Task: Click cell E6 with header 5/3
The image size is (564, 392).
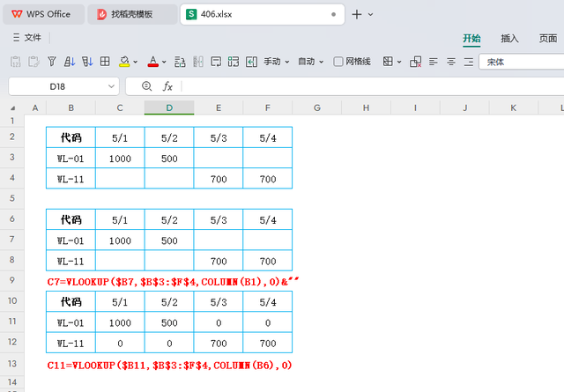Action: coord(219,219)
